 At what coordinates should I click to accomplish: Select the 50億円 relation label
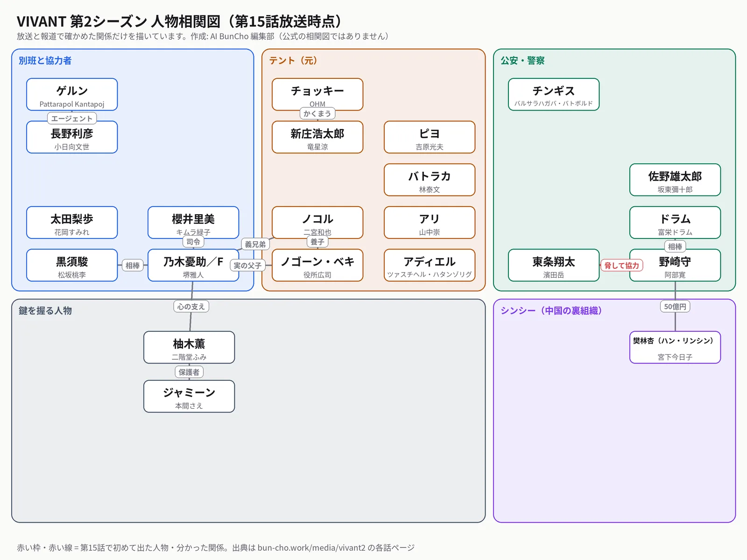[x=675, y=307]
